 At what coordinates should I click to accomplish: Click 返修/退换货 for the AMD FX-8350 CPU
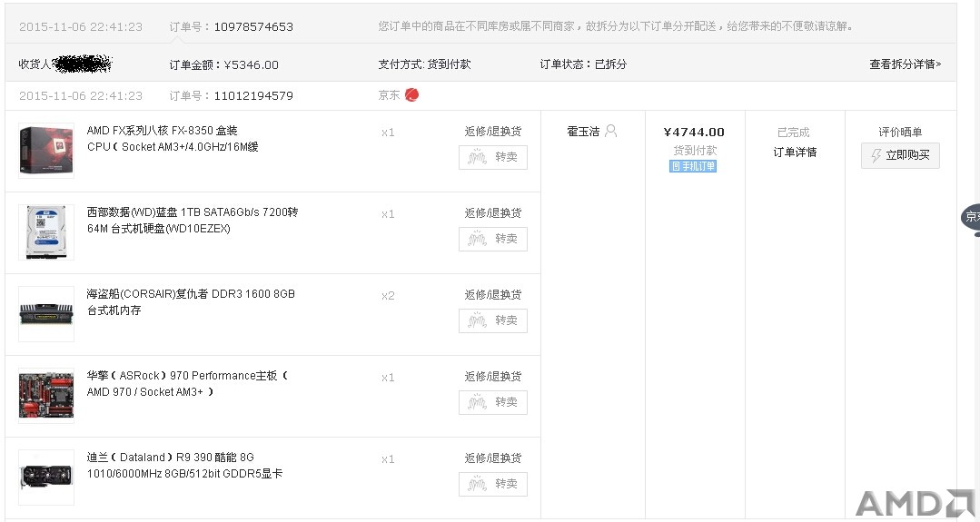point(493,131)
